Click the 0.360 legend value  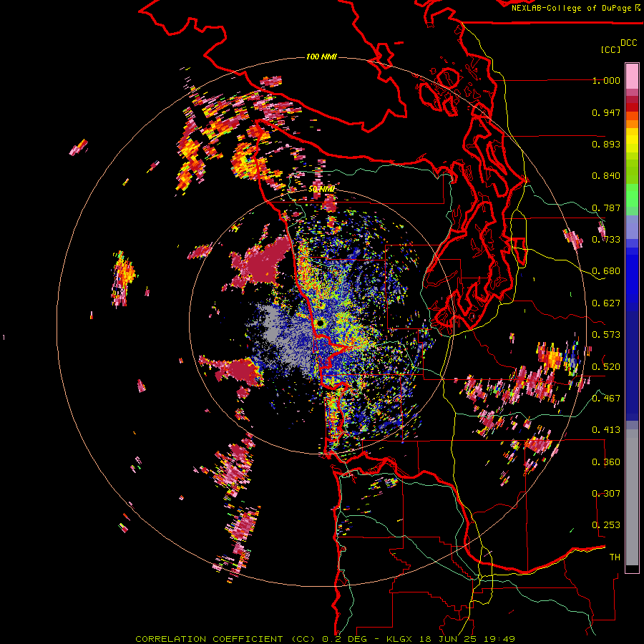point(606,462)
